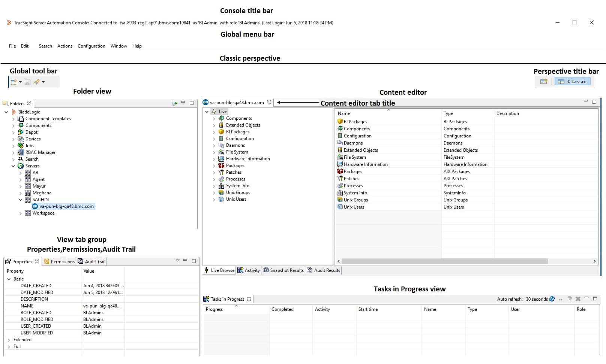Select server va-pun-blg-qa48.bmc.com in Folders tree
The width and height of the screenshot is (606, 364).
tap(66, 206)
